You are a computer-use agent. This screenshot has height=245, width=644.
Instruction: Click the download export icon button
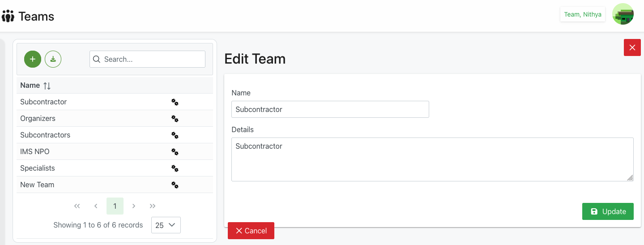53,59
